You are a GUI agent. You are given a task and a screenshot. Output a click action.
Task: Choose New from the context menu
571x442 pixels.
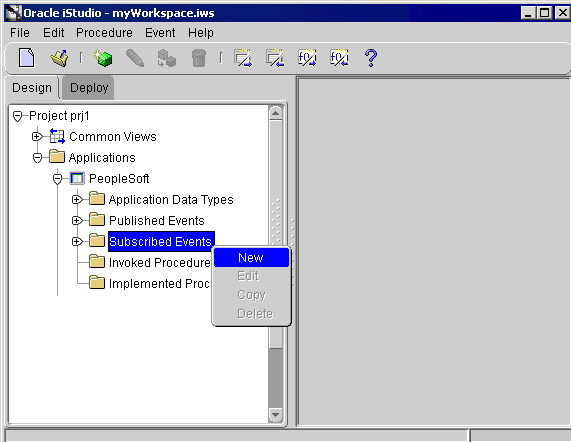251,258
